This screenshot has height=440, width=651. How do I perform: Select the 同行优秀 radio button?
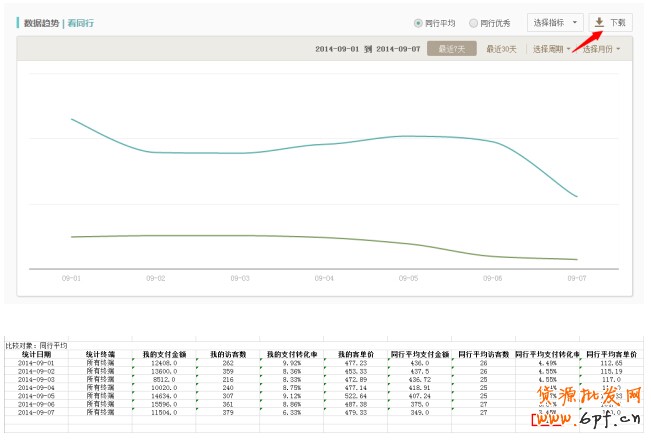[473, 23]
